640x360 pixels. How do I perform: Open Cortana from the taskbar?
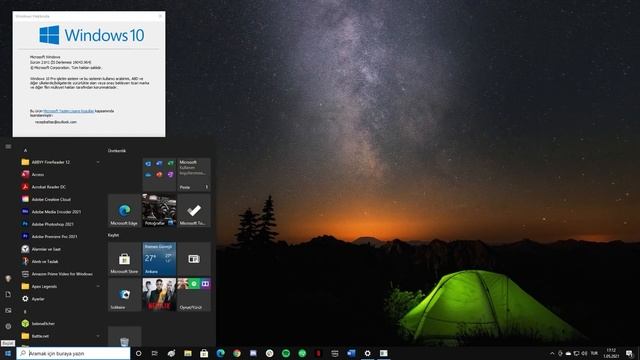click(x=138, y=353)
